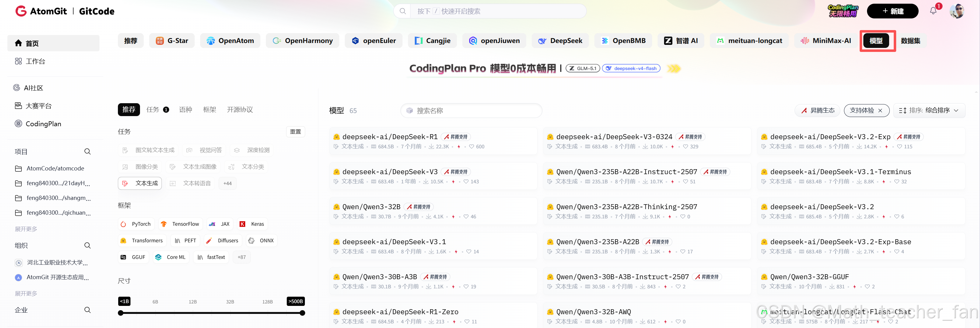Image resolution: width=980 pixels, height=328 pixels.
Task: Click the search icon next to 企业
Action: point(87,310)
